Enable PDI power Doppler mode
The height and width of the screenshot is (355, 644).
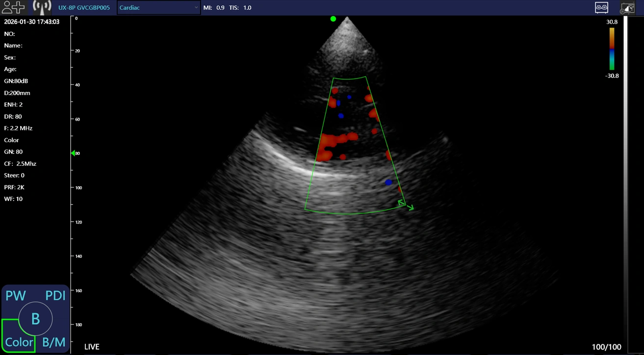pos(55,296)
